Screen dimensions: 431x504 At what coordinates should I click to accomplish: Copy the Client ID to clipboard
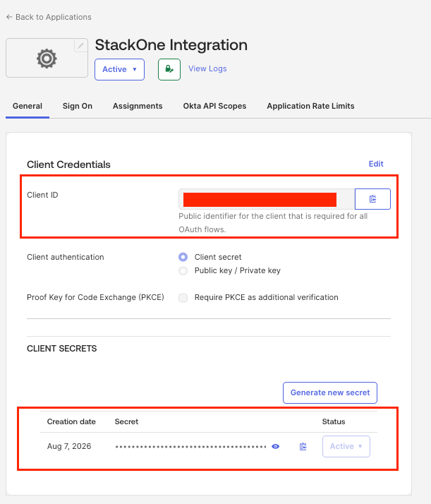pyautogui.click(x=372, y=199)
